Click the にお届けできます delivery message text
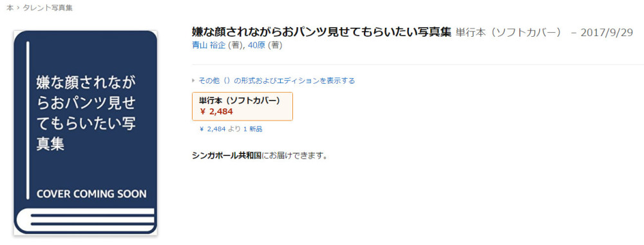 pyautogui.click(x=294, y=156)
